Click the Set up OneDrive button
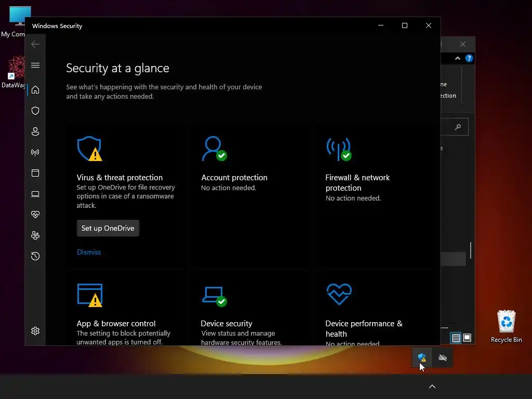This screenshot has height=399, width=532. (x=108, y=228)
